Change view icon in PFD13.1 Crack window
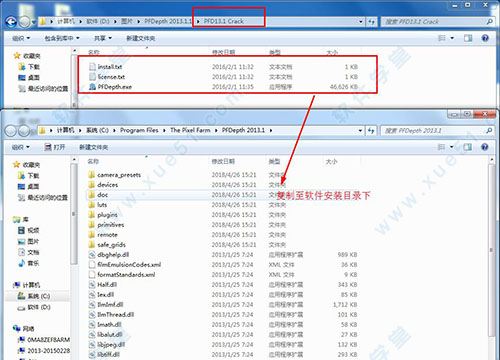This screenshot has width=500, height=360. (442, 38)
